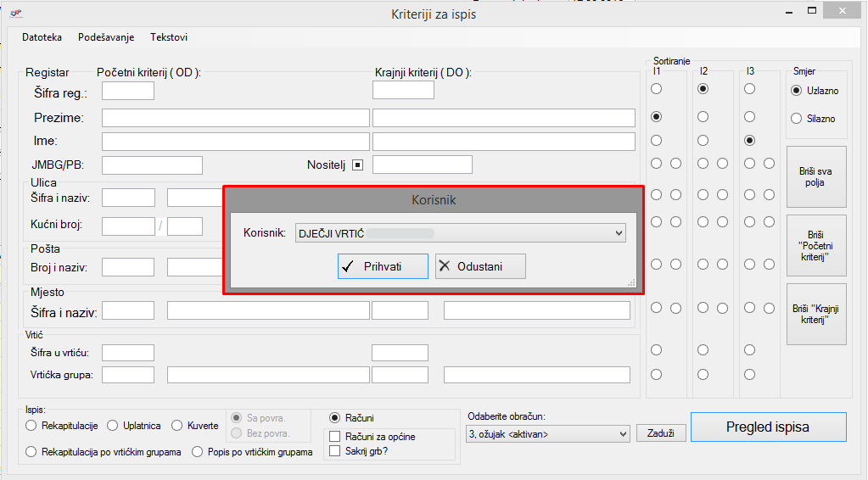Select the Kuverte radio button

coord(177,426)
